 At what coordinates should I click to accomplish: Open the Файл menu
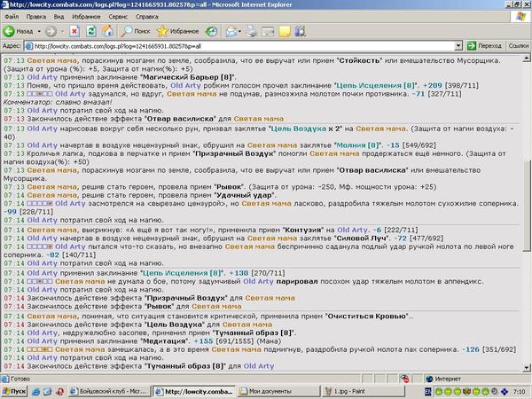[12, 16]
